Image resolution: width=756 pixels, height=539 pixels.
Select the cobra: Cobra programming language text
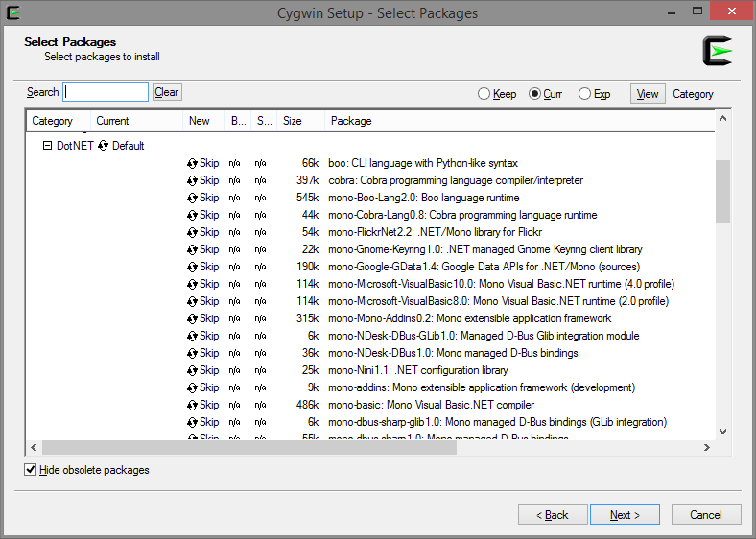(x=456, y=180)
